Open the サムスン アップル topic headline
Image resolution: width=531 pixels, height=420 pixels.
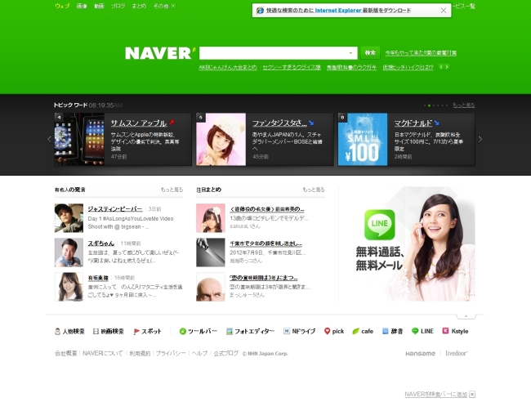[139, 123]
